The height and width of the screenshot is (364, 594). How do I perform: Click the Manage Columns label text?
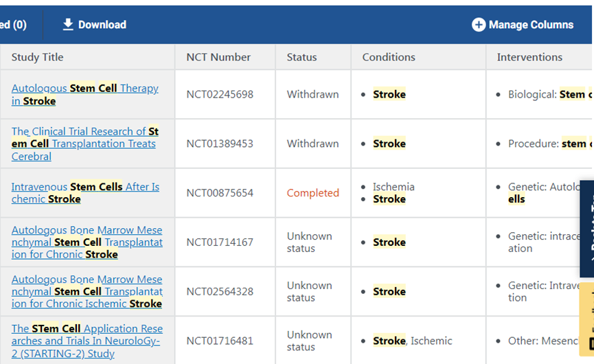[x=531, y=25]
